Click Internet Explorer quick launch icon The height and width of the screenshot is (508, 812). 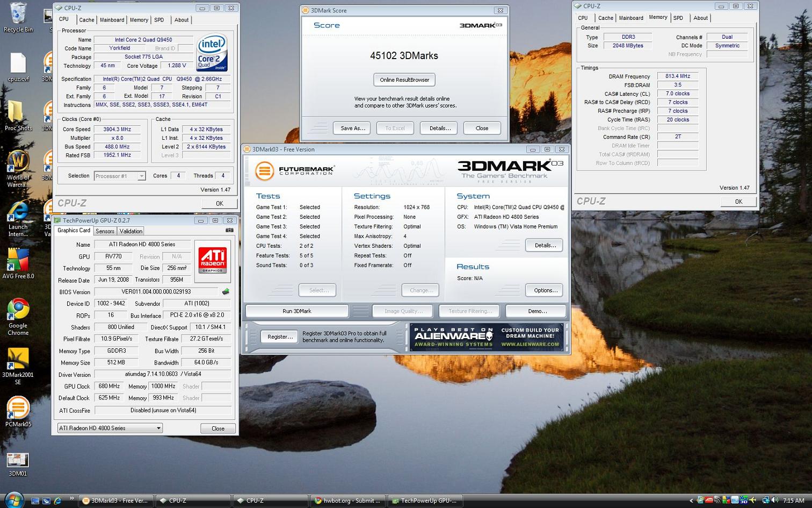coord(57,500)
